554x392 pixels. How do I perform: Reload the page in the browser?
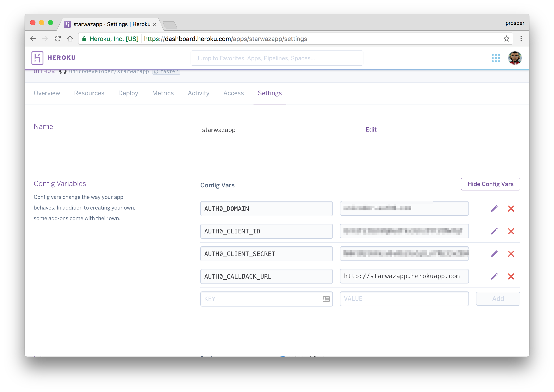coord(57,39)
